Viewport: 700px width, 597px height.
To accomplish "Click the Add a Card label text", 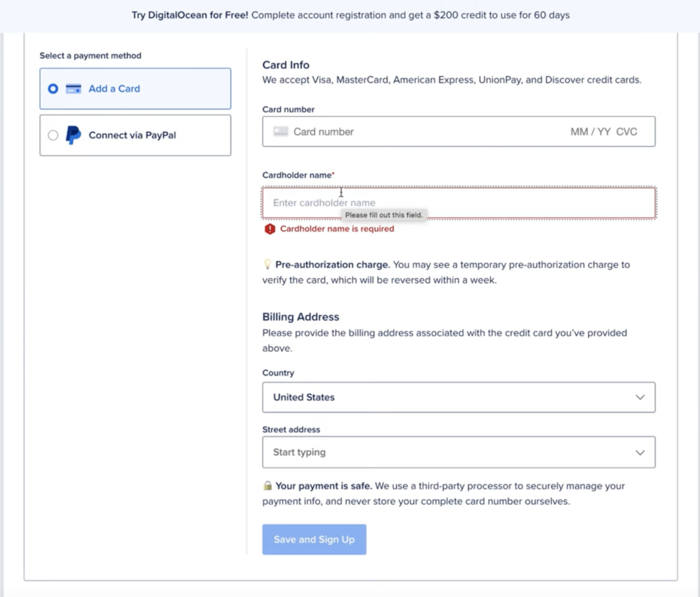I will (114, 89).
